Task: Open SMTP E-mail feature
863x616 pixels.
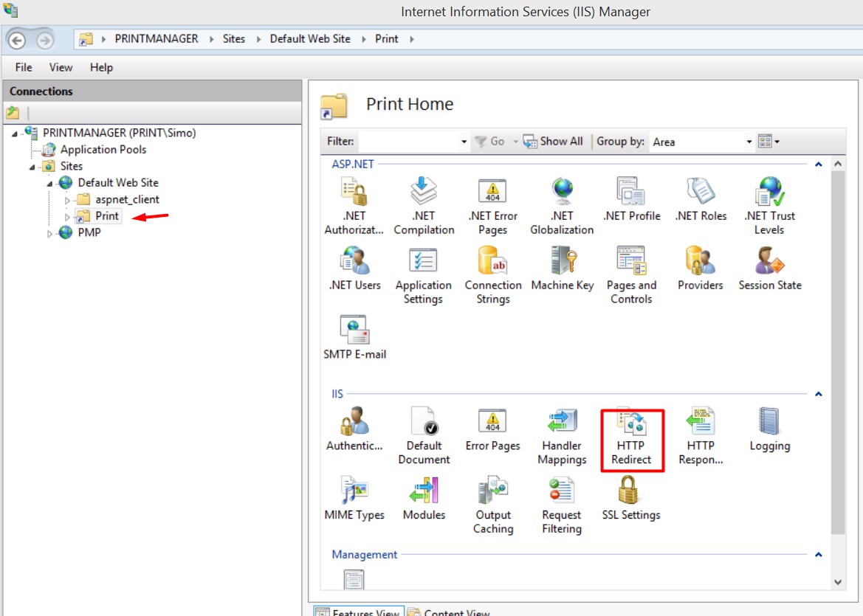Action: click(x=354, y=338)
